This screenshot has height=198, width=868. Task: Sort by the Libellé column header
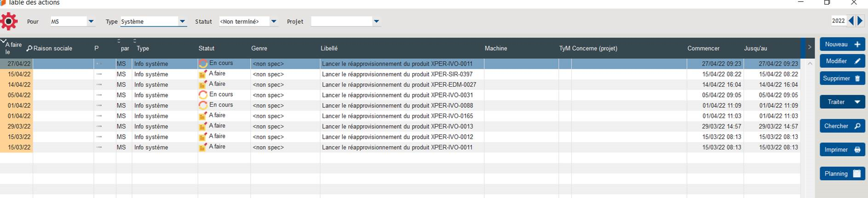329,48
